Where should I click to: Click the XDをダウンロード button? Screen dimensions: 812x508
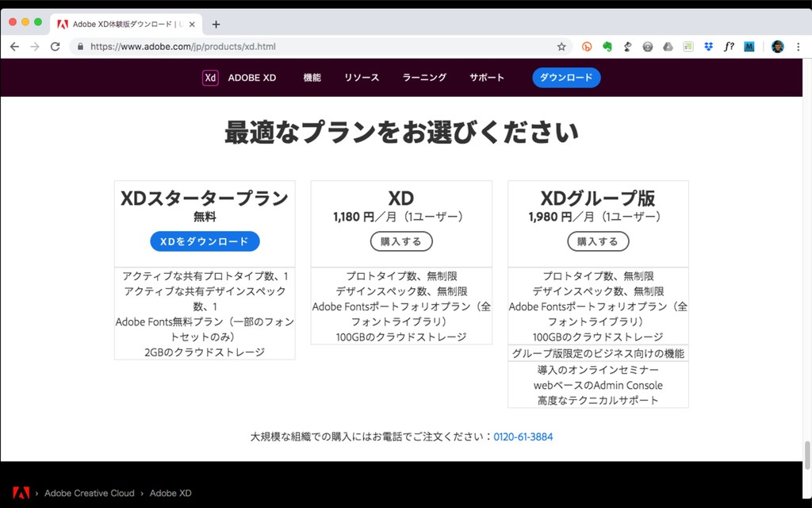tap(205, 241)
